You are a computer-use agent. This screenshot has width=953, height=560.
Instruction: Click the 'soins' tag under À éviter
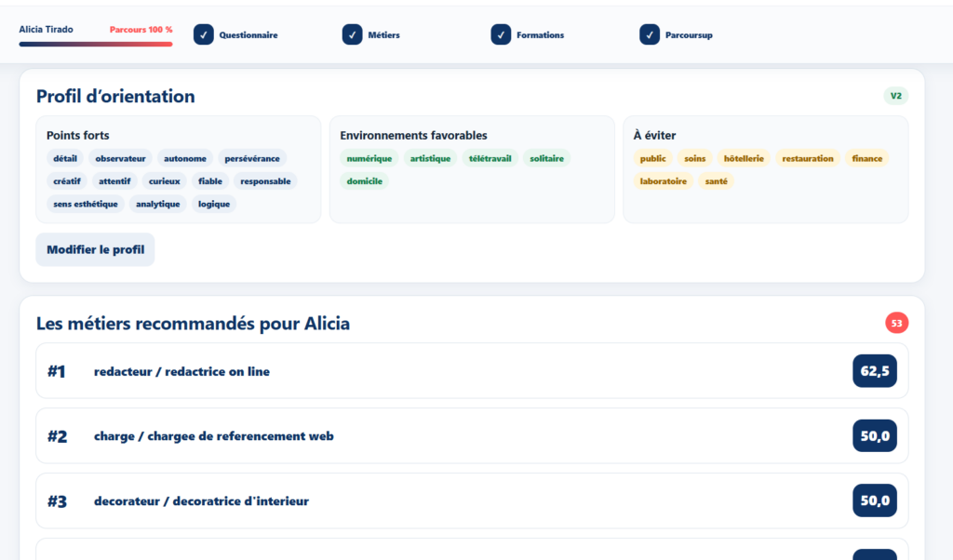click(x=694, y=158)
